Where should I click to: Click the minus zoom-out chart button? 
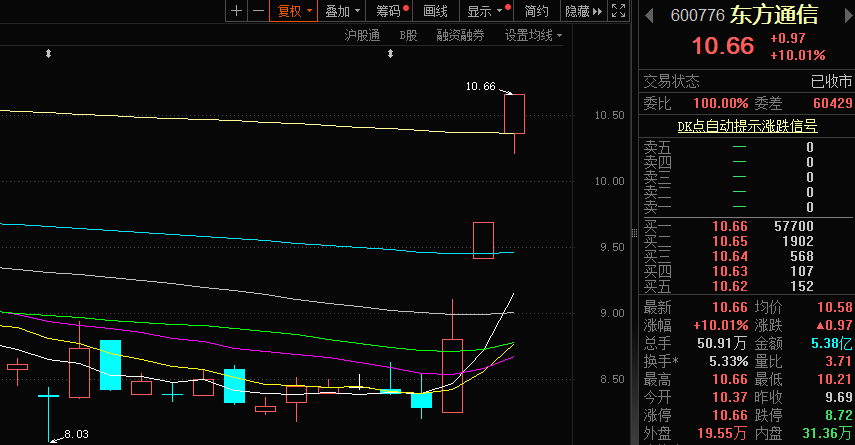tap(259, 11)
